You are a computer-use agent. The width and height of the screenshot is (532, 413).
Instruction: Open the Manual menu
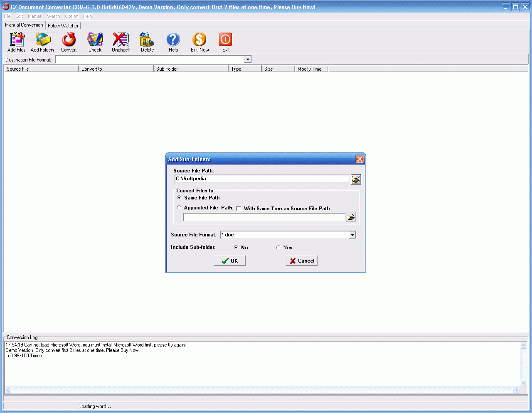(x=35, y=16)
